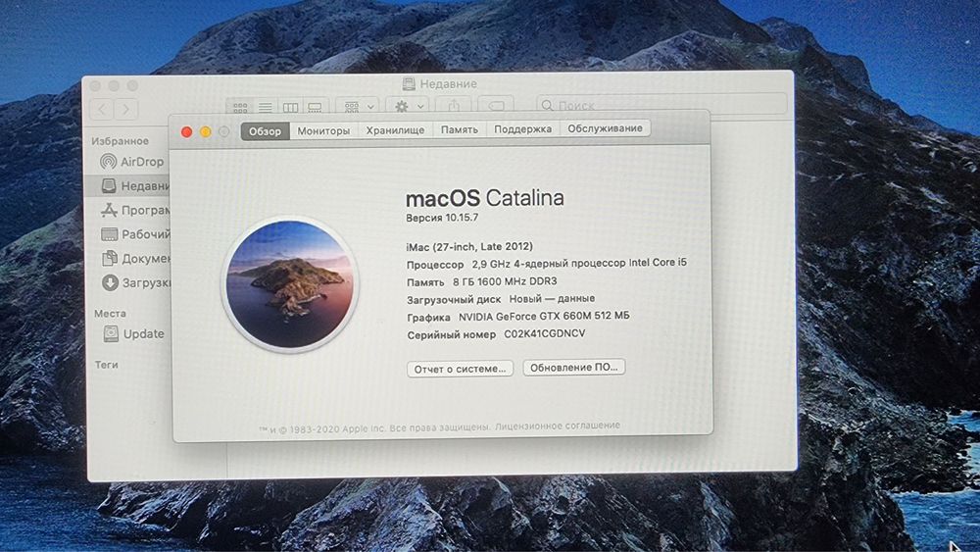The height and width of the screenshot is (552, 980).
Task: Open AirDrop in the Finder sidebar
Action: click(132, 162)
